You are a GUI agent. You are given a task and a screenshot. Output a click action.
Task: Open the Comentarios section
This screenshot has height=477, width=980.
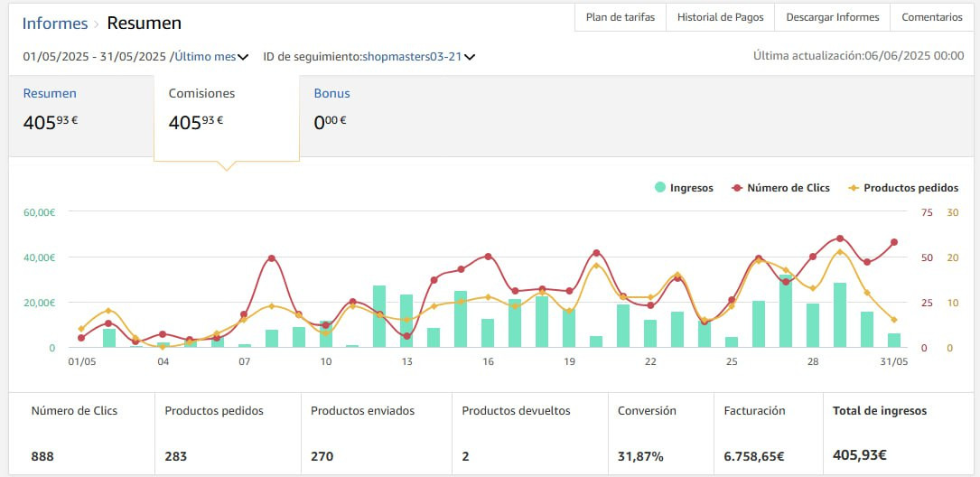(x=932, y=17)
